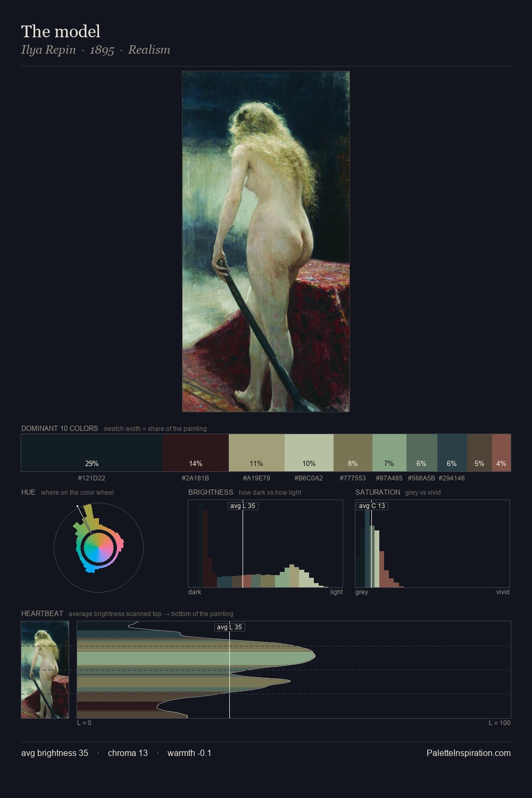This screenshot has height=798, width=532.
Task: Click the hex label '#121D22'
Action: pos(92,478)
